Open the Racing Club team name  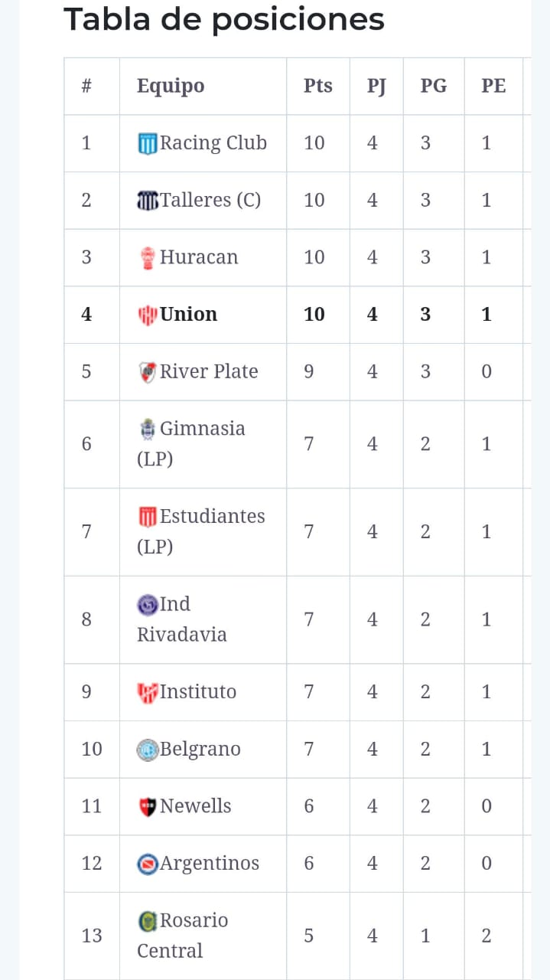point(213,143)
